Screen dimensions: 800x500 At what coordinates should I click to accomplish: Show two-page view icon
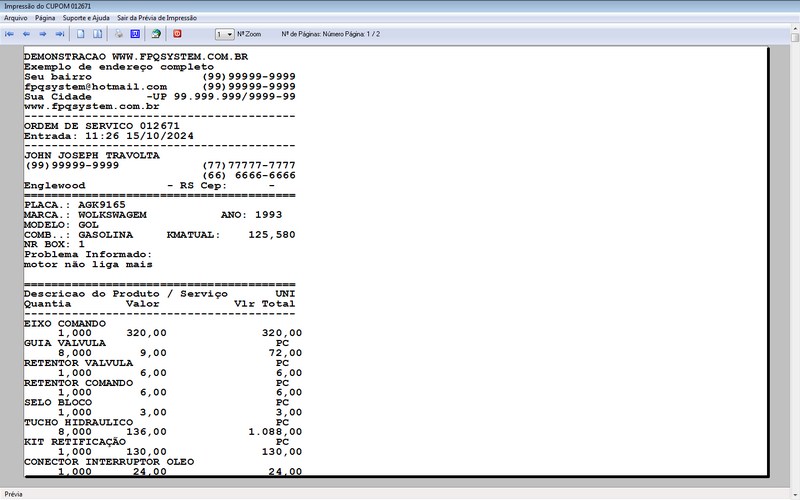[x=97, y=34]
